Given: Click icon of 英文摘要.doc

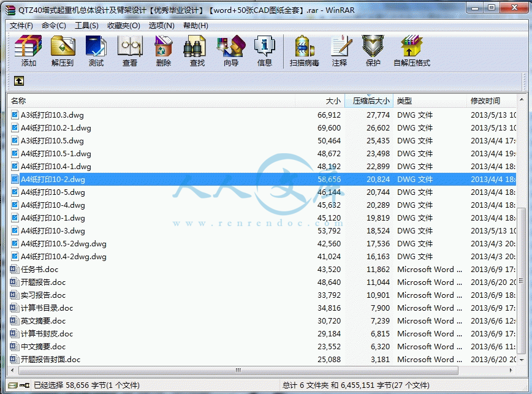Looking at the screenshot, I should point(14,320).
